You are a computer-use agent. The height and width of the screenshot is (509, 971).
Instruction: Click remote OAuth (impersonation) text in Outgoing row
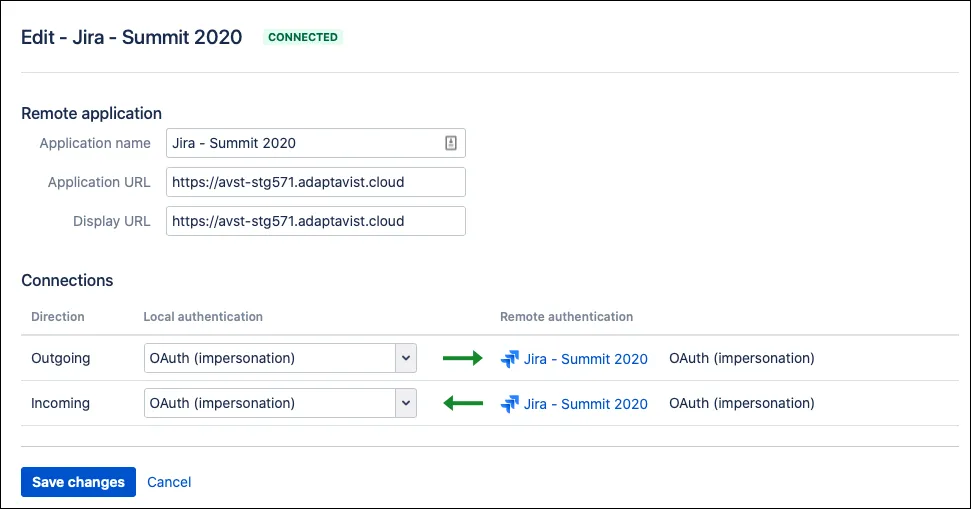[742, 358]
